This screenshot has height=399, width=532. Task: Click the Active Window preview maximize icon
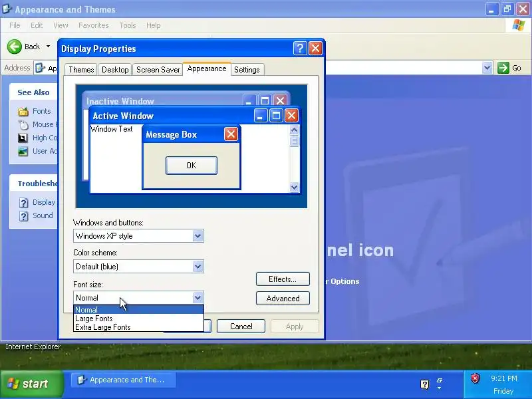pyautogui.click(x=276, y=116)
